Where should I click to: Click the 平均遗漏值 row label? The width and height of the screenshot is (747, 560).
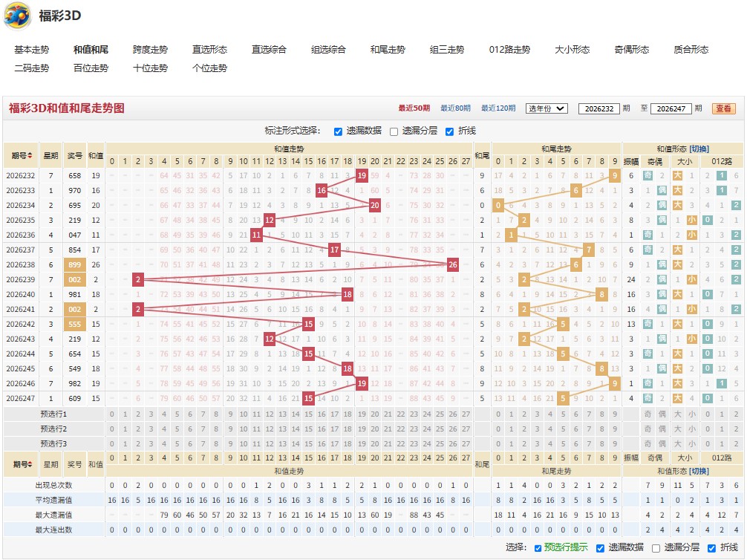click(53, 500)
